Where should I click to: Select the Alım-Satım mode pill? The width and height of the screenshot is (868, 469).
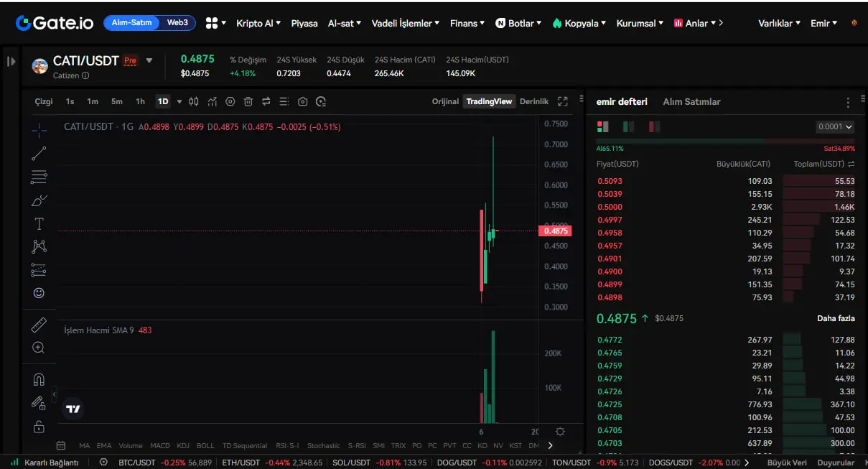131,23
